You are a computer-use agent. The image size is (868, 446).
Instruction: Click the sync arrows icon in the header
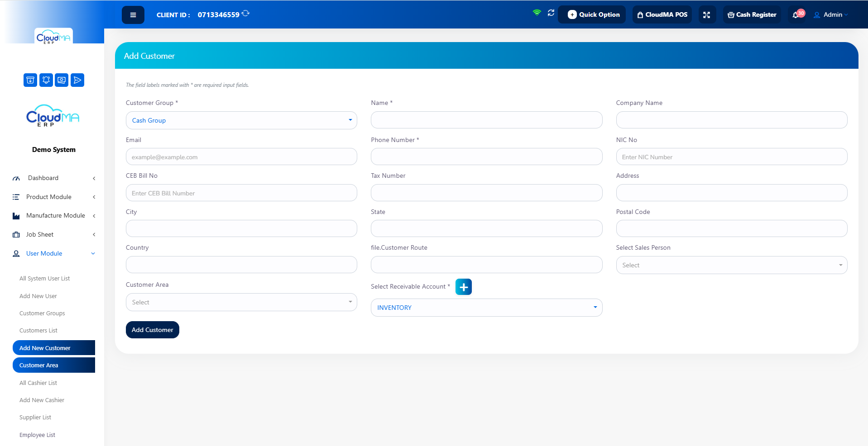pos(551,13)
